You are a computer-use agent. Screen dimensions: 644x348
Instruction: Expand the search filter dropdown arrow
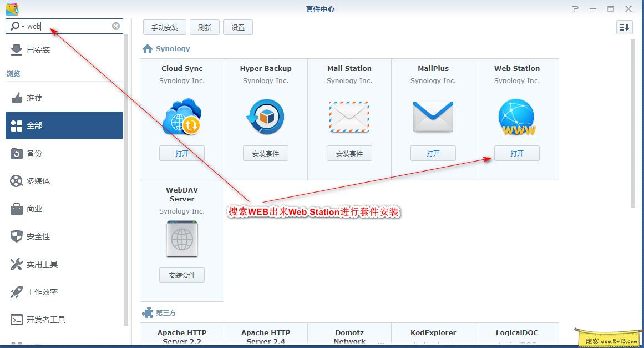23,26
